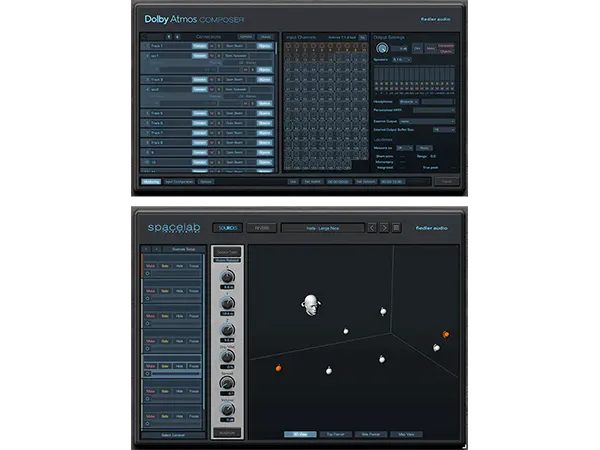Open the External Output Buffer Size dropdown
Viewport: 600px width, 450px height.
point(444,130)
